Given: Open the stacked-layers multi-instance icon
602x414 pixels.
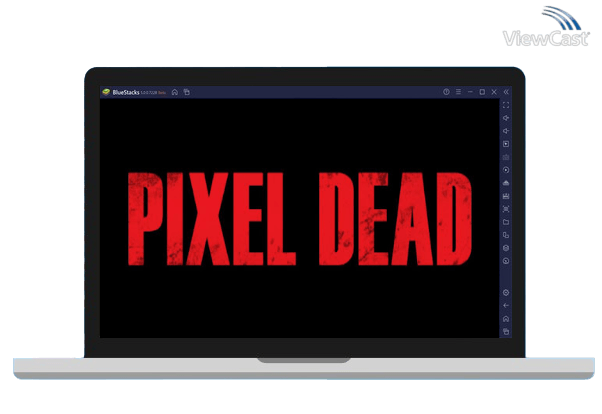Looking at the screenshot, I should (x=506, y=248).
